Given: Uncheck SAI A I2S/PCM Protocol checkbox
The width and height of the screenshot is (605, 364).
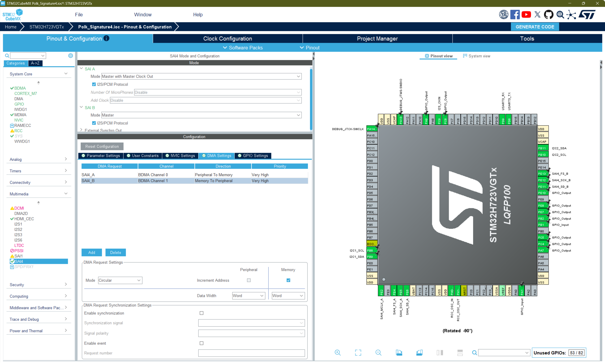Looking at the screenshot, I should pyautogui.click(x=94, y=84).
